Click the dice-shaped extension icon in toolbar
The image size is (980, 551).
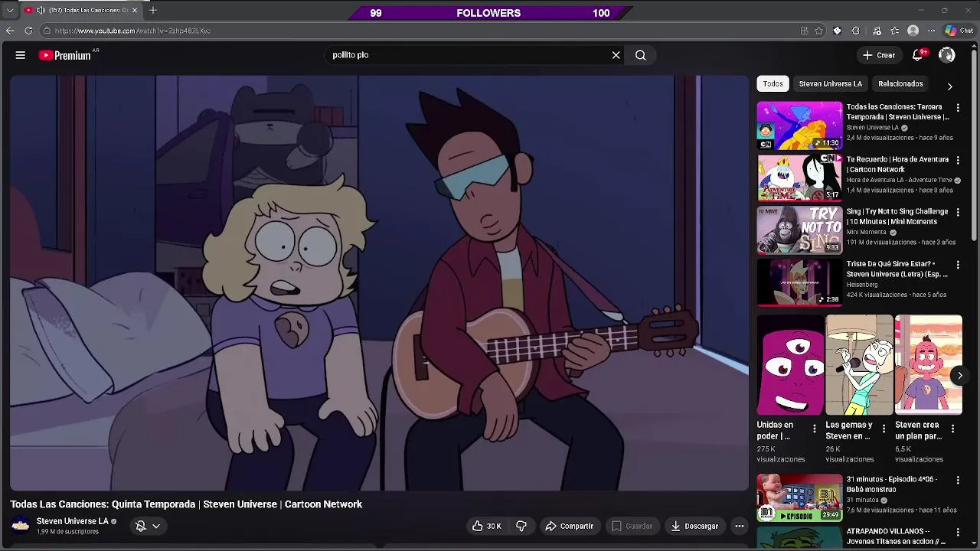(837, 31)
